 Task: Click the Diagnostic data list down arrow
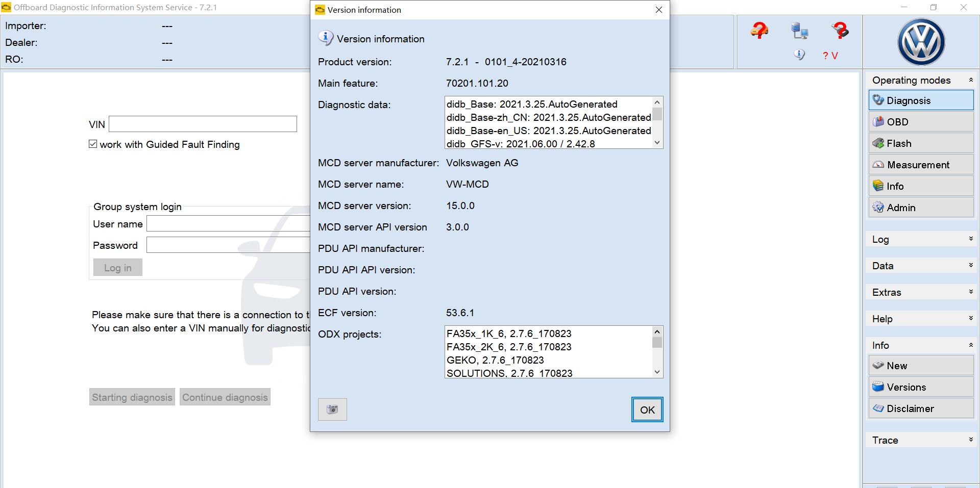(657, 143)
